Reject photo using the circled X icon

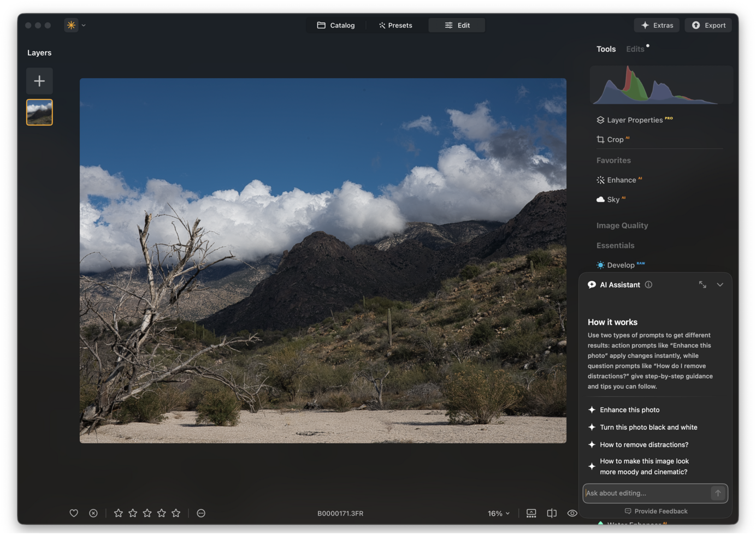93,513
